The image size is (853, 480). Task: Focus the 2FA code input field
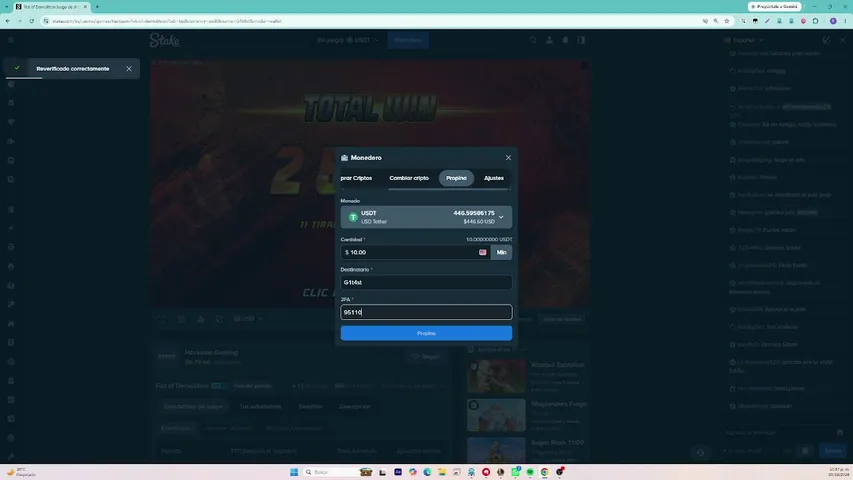[426, 312]
